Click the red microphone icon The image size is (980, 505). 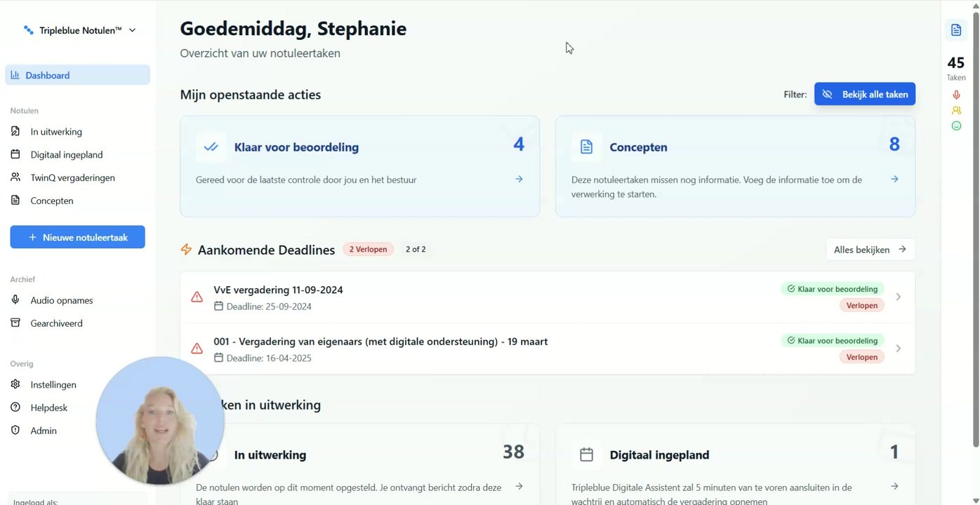956,95
